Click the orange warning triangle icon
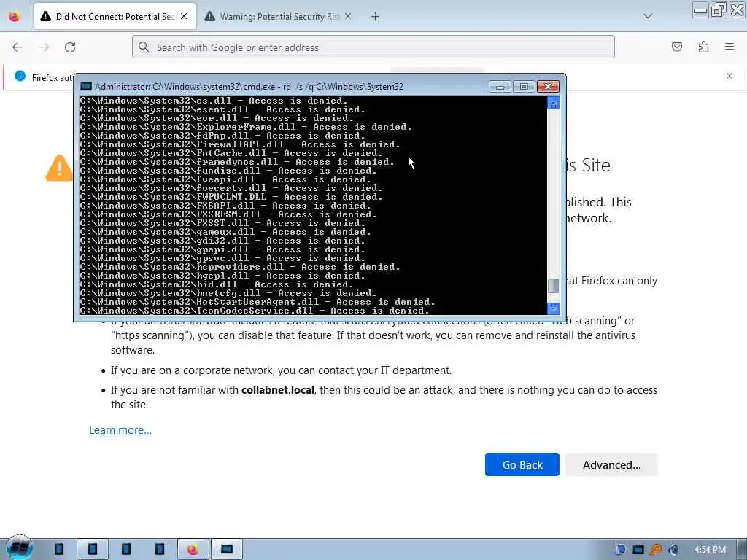This screenshot has height=560, width=747. pyautogui.click(x=59, y=168)
